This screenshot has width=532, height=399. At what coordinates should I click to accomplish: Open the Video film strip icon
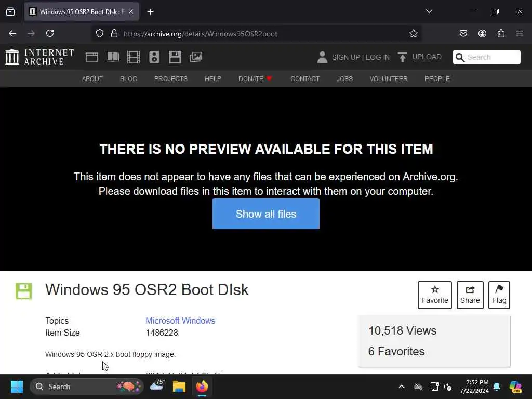click(134, 57)
